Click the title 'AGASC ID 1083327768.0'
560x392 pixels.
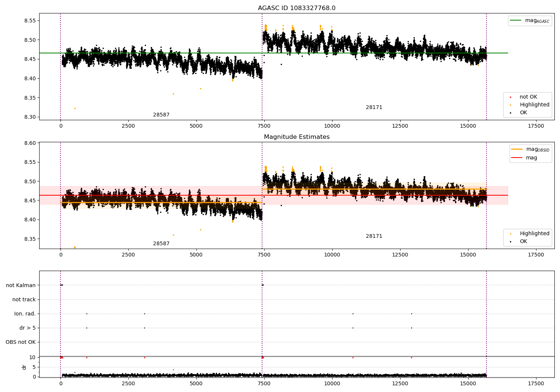[x=296, y=8]
